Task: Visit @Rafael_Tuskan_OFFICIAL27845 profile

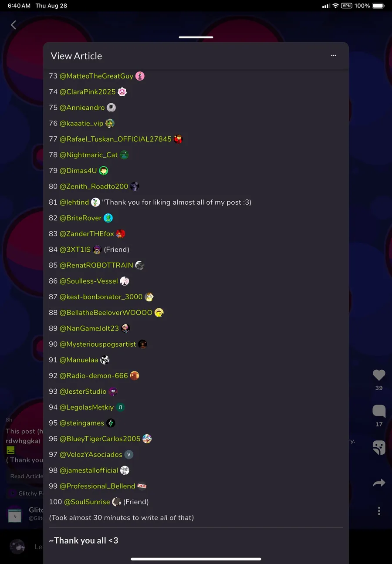Action: tap(115, 139)
